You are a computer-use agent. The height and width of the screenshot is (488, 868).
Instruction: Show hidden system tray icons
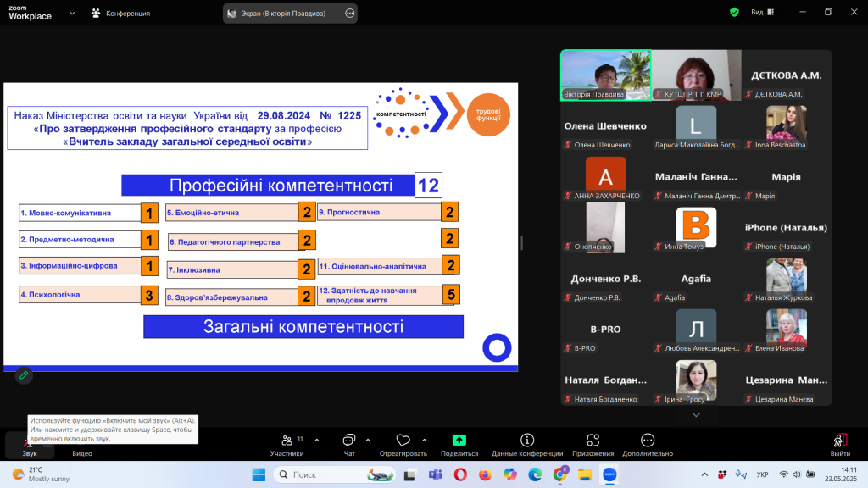pos(704,474)
